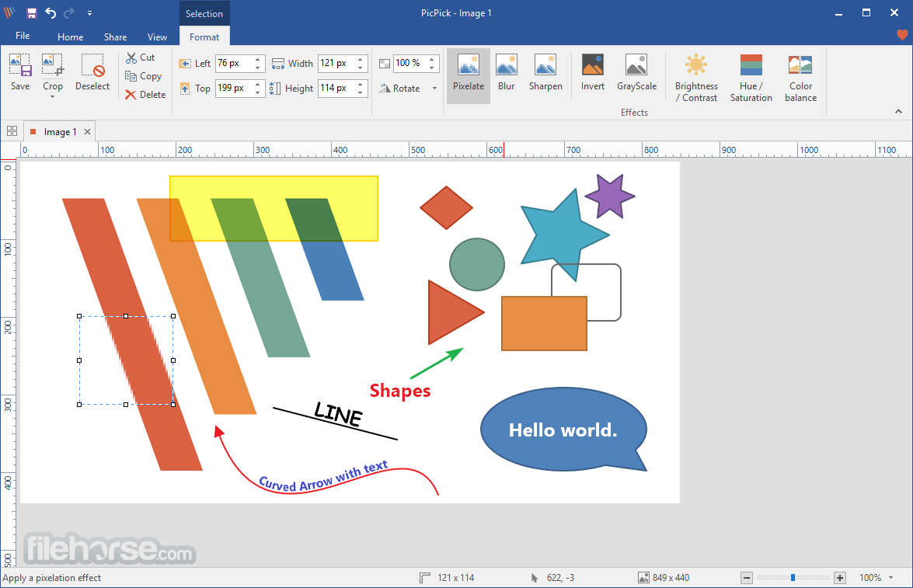Click the yellow highlighted rectangle on canvas
The image size is (913, 588).
tap(274, 208)
